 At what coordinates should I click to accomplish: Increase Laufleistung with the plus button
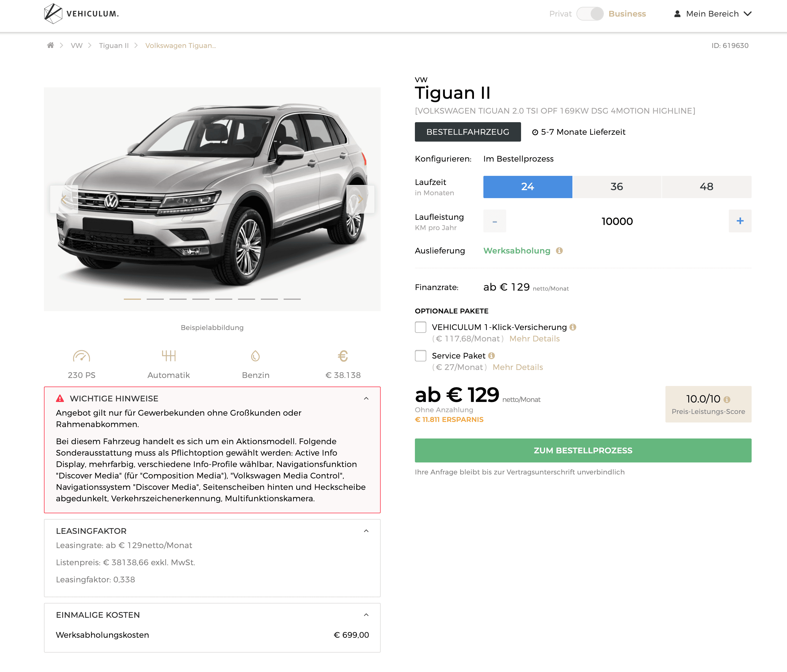(x=740, y=221)
